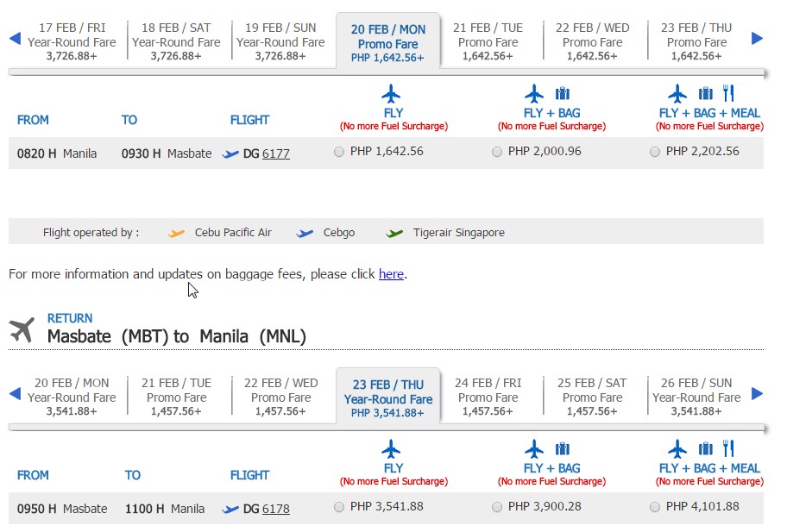Open flight DG 6178 details link

[275, 509]
